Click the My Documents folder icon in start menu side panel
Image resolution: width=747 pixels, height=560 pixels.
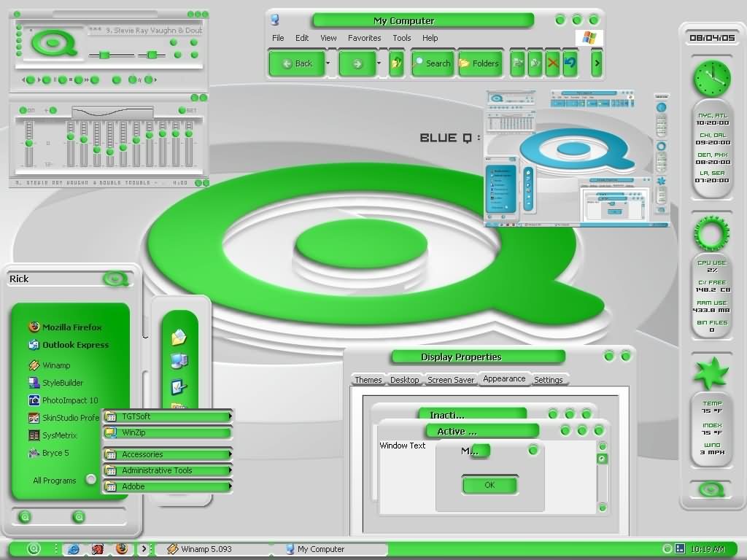179,337
